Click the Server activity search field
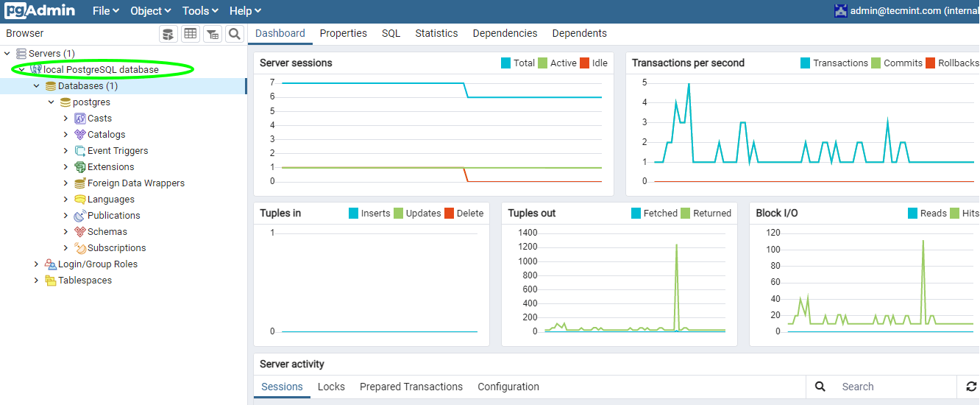Image resolution: width=980 pixels, height=405 pixels. tap(894, 387)
